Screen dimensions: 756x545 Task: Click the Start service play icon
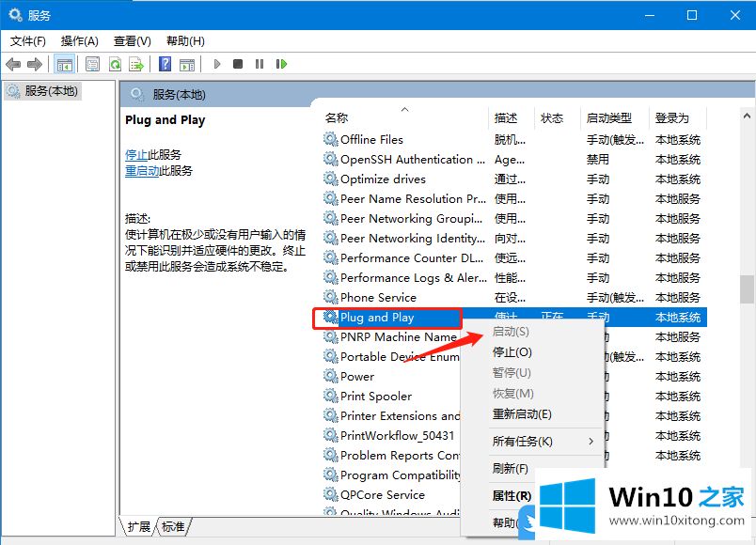217,64
